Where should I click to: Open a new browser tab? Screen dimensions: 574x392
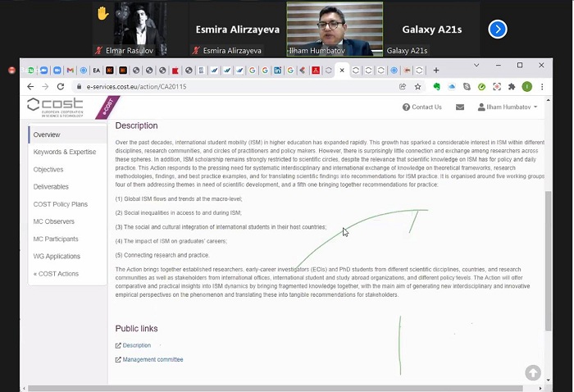pyautogui.click(x=436, y=71)
